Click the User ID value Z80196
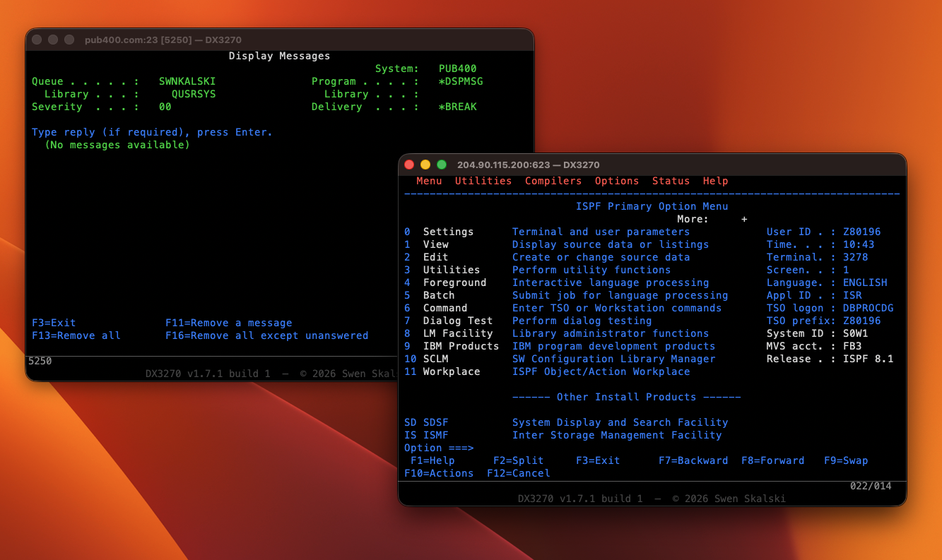This screenshot has width=942, height=560. pyautogui.click(x=862, y=232)
